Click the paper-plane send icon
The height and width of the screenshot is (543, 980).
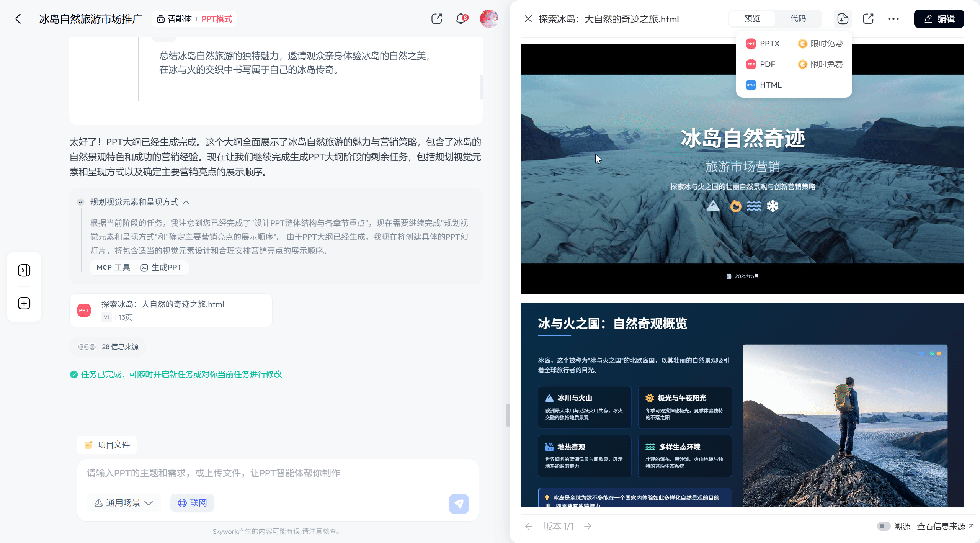tap(459, 504)
